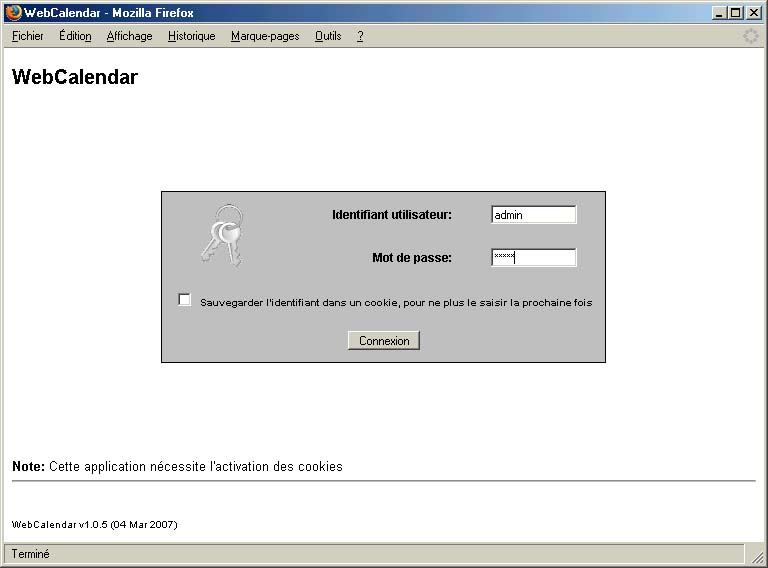This screenshot has height=568, width=768.
Task: Click the Terminé status bar text
Action: click(30, 554)
